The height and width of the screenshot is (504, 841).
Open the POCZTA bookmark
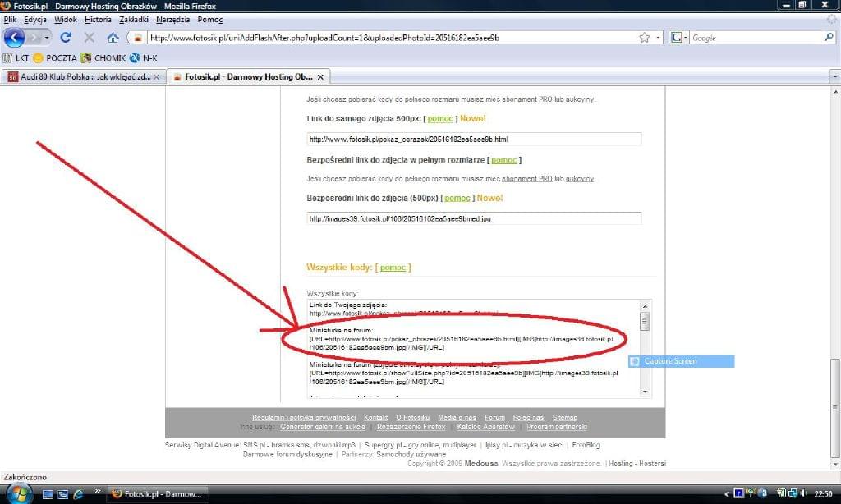(x=55, y=57)
